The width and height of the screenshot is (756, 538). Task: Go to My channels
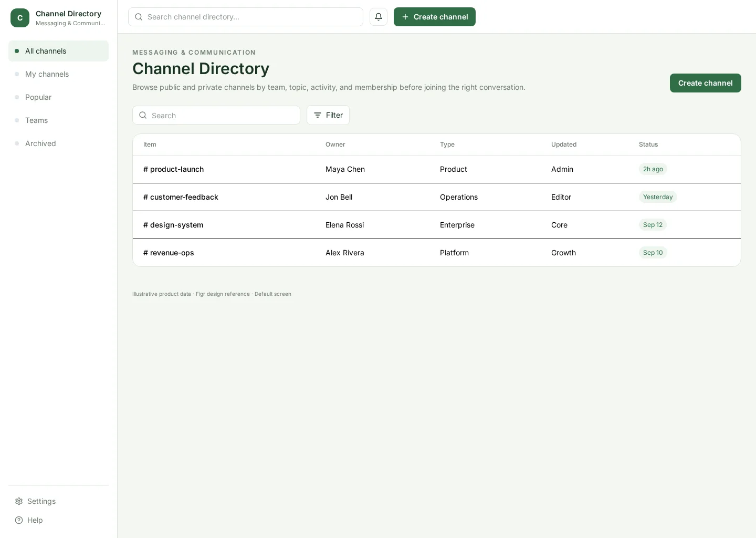[x=58, y=74]
